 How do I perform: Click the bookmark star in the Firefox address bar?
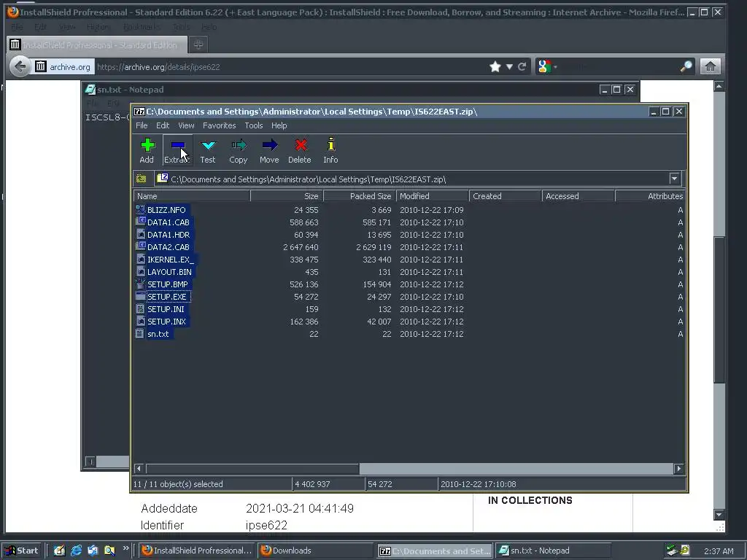click(x=495, y=66)
